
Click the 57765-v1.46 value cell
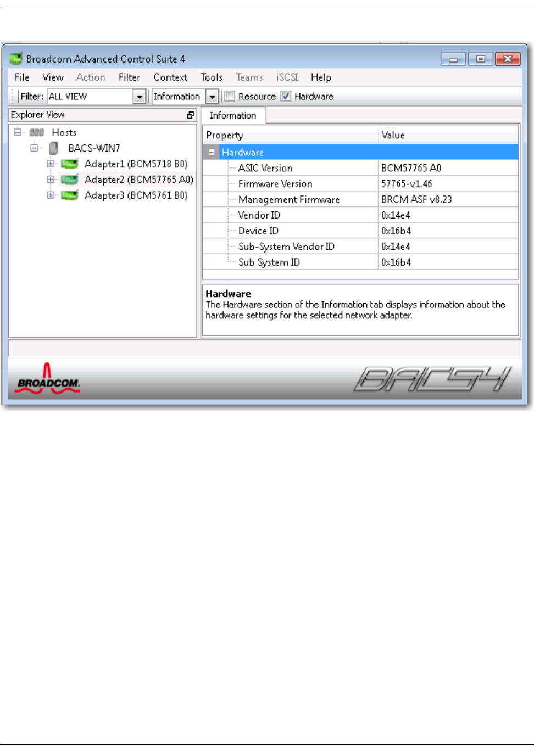(x=448, y=183)
